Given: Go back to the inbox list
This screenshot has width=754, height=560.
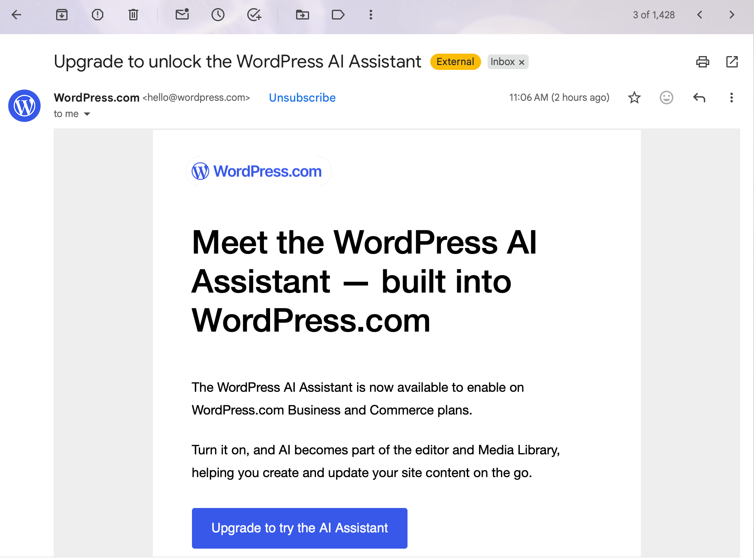Looking at the screenshot, I should pyautogui.click(x=16, y=15).
